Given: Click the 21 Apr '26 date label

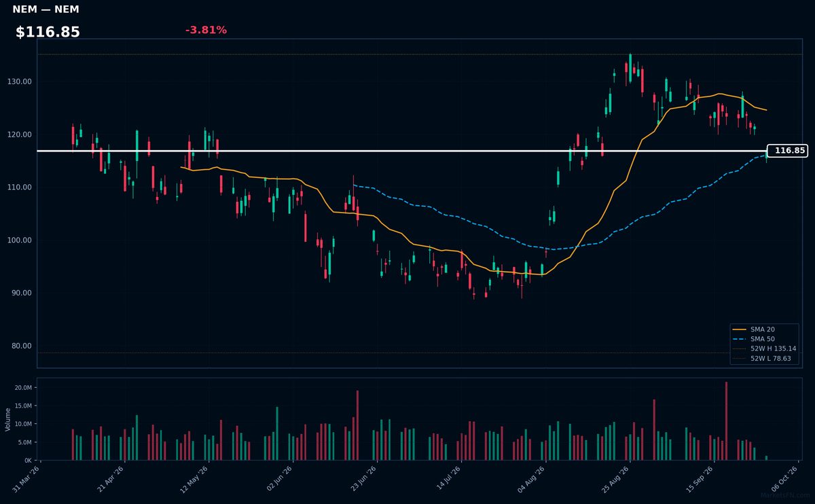Looking at the screenshot, I should coord(111,478).
